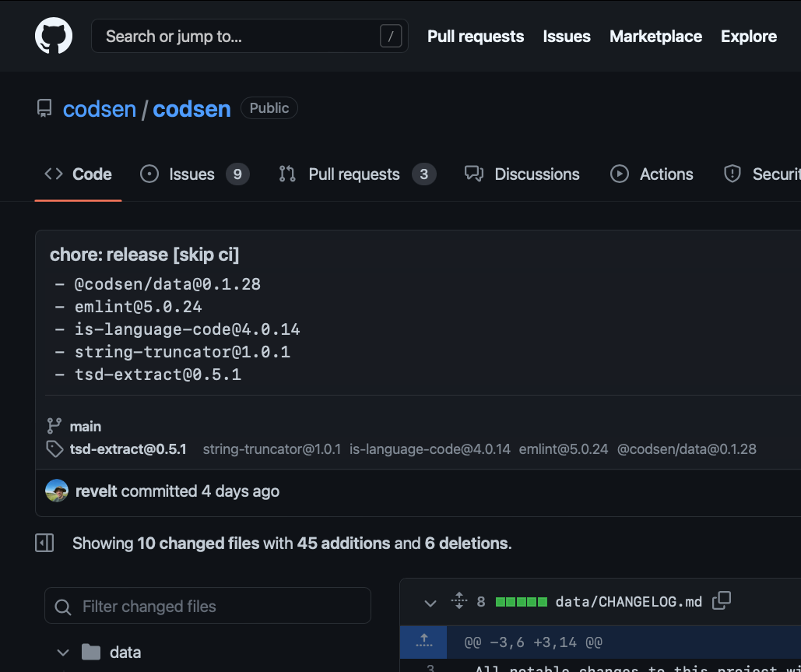
Task: Open the codsen owner link
Action: tap(100, 109)
